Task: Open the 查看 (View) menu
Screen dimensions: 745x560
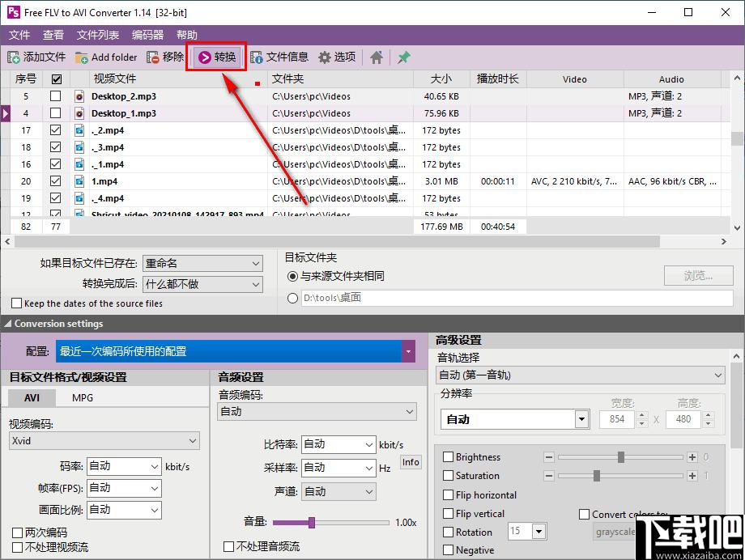Action: pos(53,35)
